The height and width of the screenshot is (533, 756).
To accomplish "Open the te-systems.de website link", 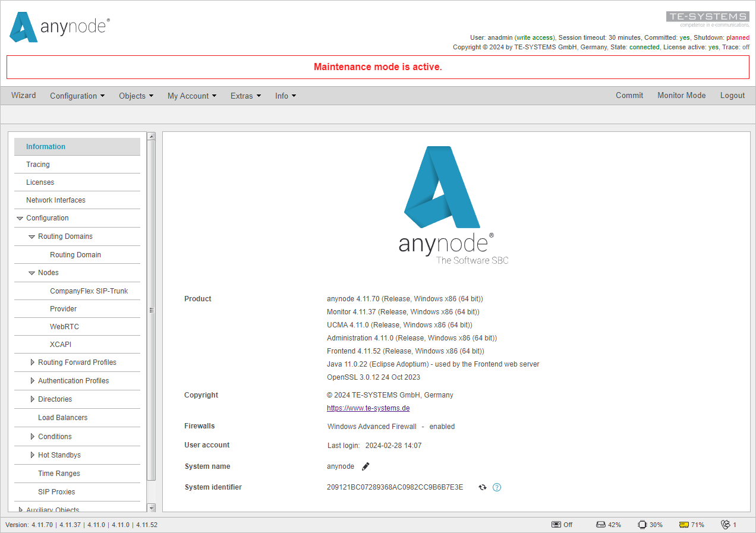I will [368, 408].
